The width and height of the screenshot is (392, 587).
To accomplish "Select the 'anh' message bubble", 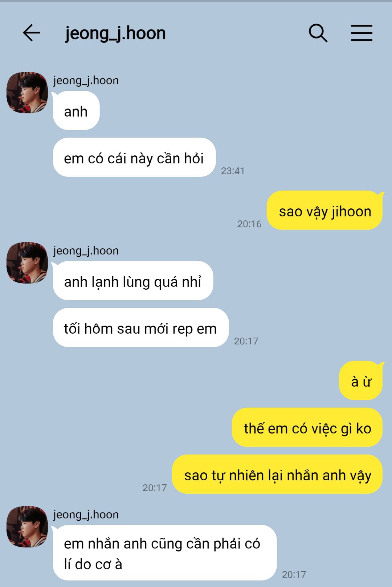I will [76, 110].
